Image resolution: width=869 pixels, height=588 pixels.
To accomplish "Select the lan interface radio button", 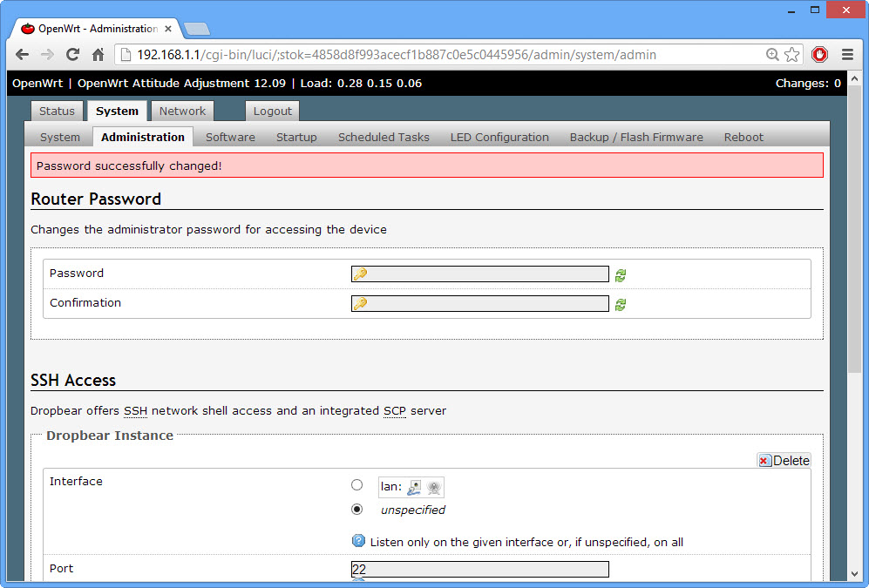I will click(356, 485).
